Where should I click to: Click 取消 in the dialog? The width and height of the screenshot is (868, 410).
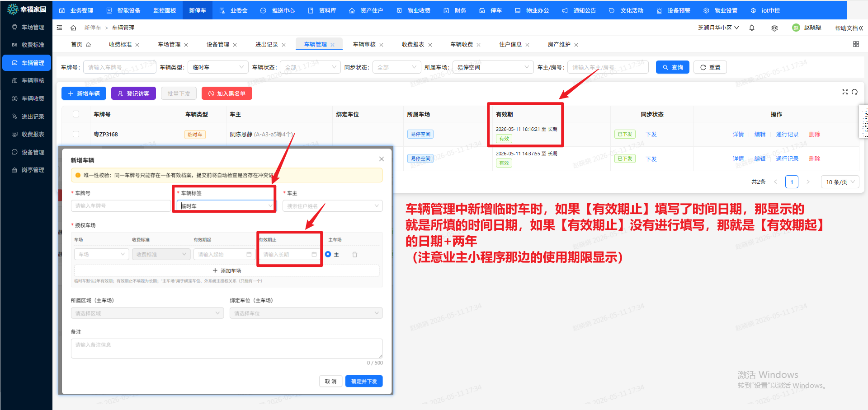pos(330,381)
